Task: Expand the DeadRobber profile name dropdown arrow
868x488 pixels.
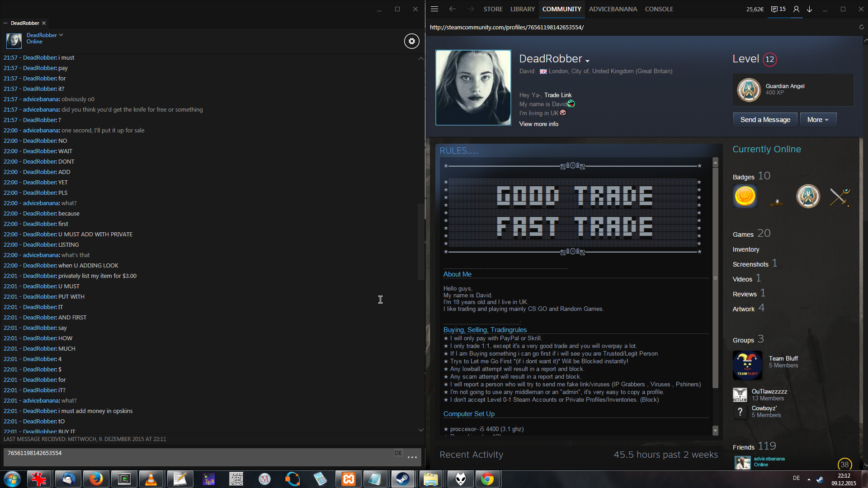Action: (x=587, y=61)
